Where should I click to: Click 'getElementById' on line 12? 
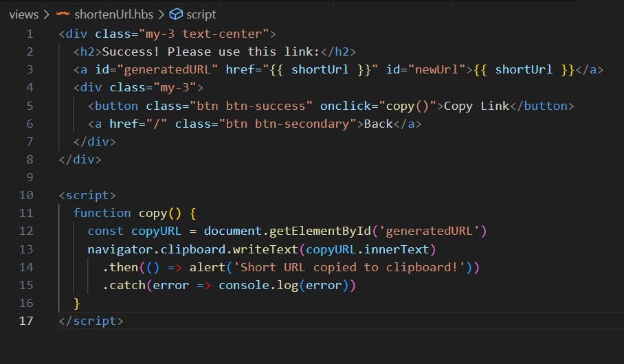tap(320, 231)
